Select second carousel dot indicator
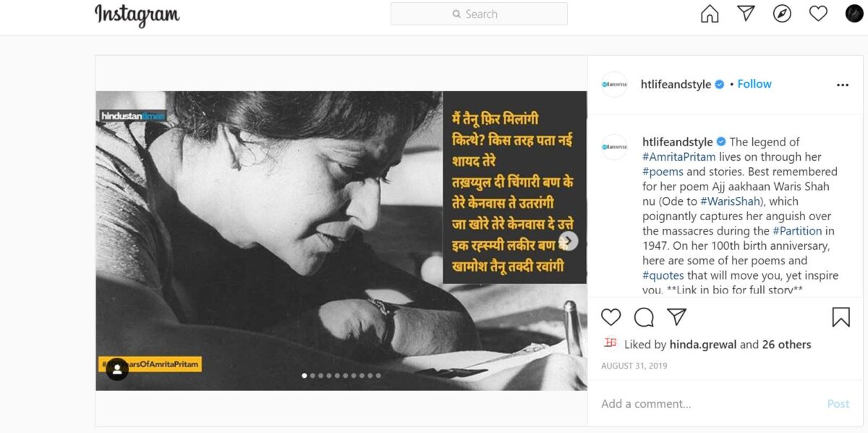The image size is (868, 433). tap(312, 376)
